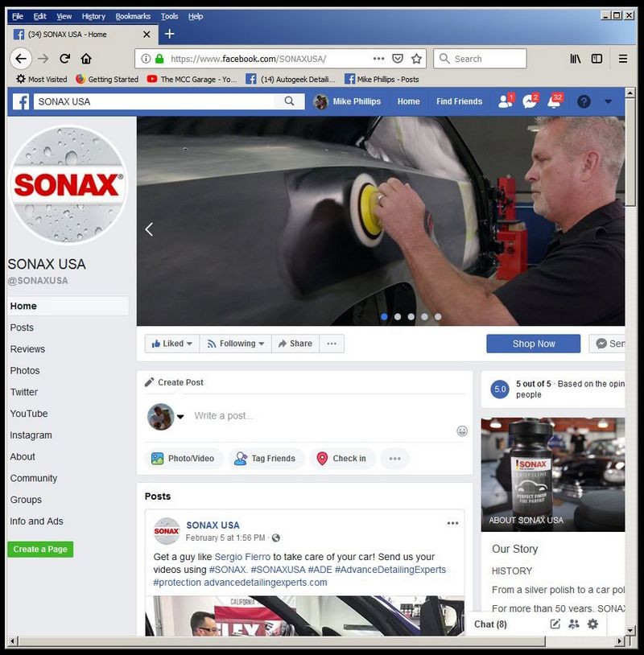
Task: Select the fourth cover slideshow dot
Action: [x=424, y=317]
